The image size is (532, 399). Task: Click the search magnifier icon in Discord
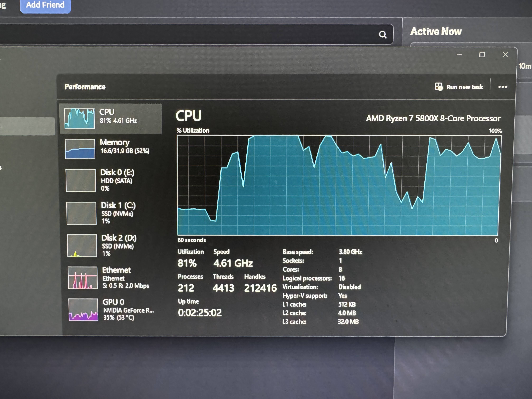click(383, 35)
